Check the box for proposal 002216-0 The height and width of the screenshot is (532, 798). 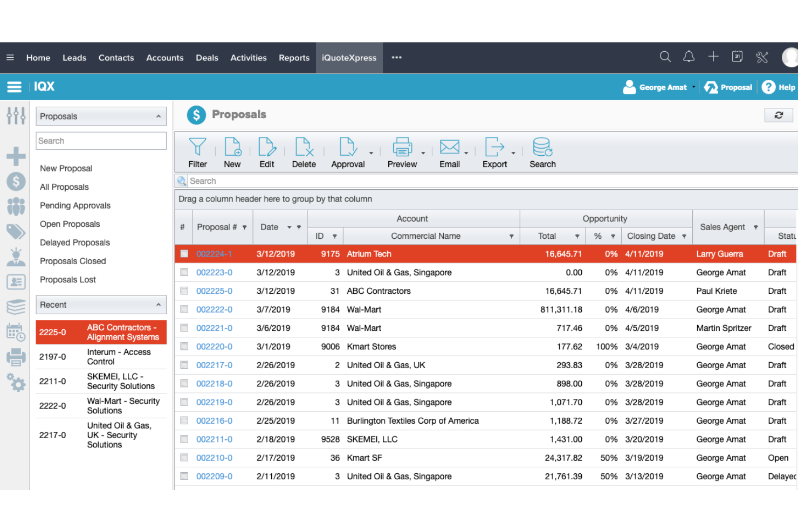pos(184,420)
